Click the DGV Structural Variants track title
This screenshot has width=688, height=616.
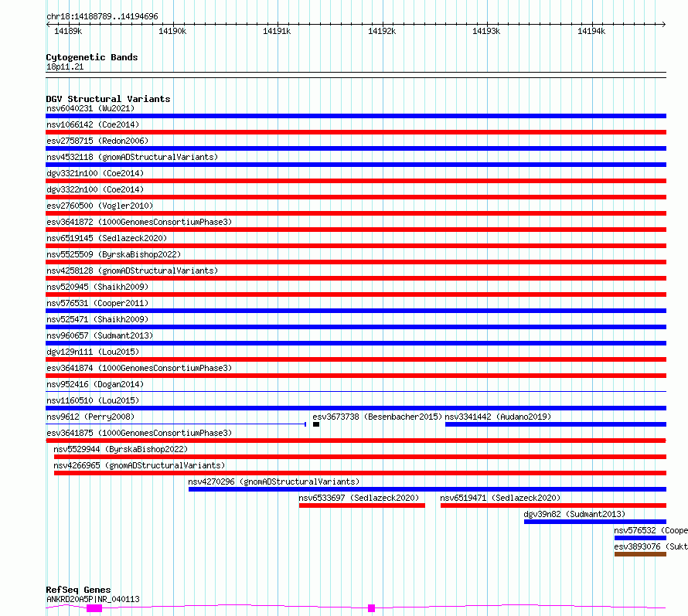coord(108,99)
